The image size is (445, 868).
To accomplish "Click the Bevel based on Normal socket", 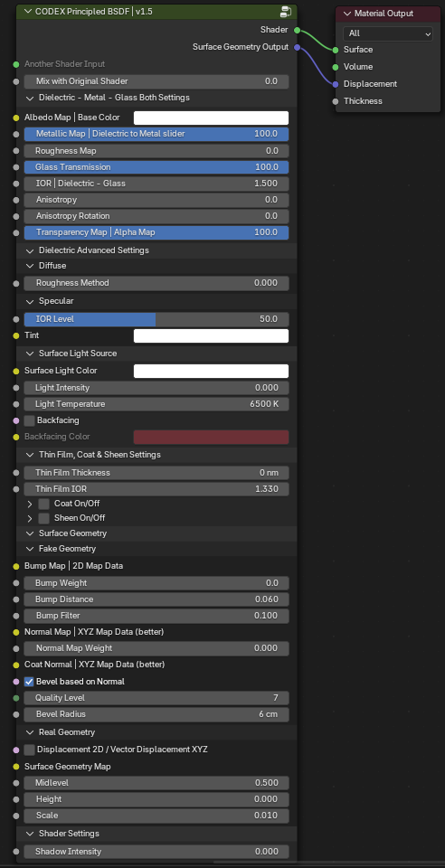I will [x=16, y=682].
